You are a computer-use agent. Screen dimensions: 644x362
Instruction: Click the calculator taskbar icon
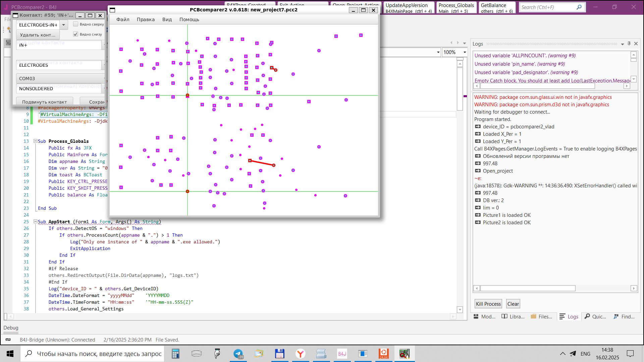click(175, 354)
